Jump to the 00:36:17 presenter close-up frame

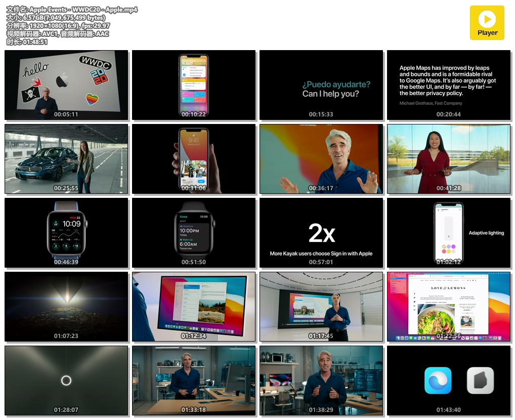[321, 159]
